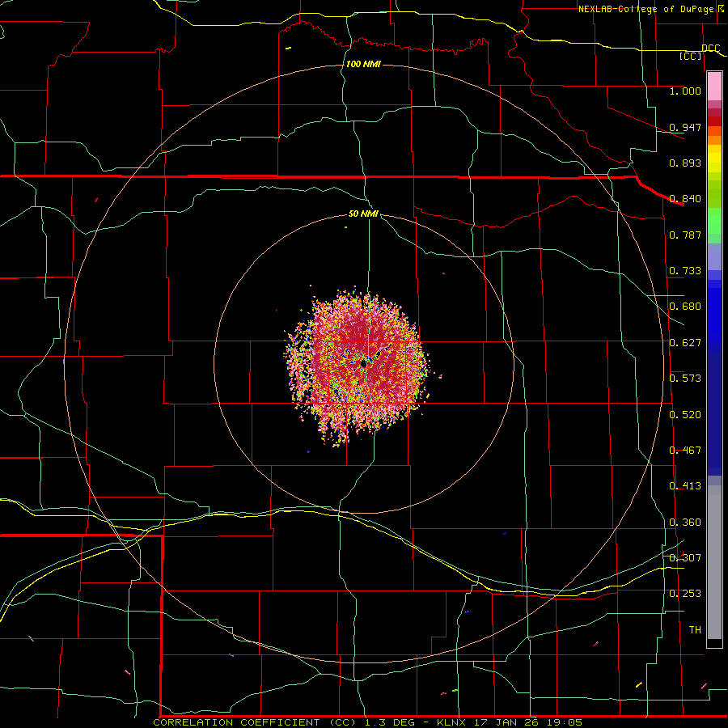Select the "[CC]" units label
The image size is (728, 728).
click(691, 56)
